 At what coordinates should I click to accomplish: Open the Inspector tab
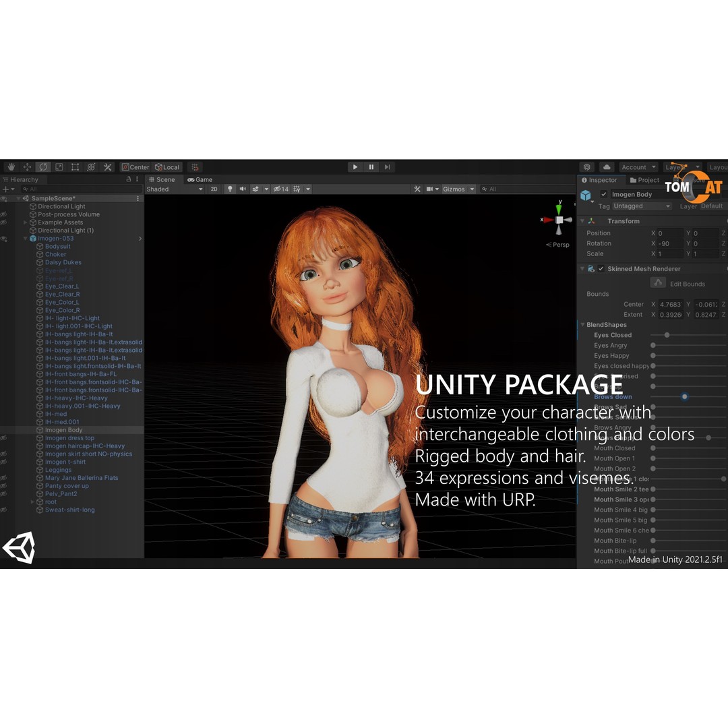[x=599, y=180]
